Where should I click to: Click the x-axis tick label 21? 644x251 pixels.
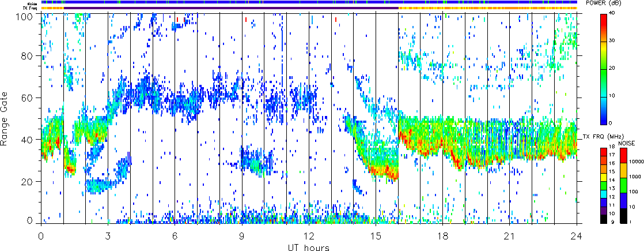click(510, 236)
